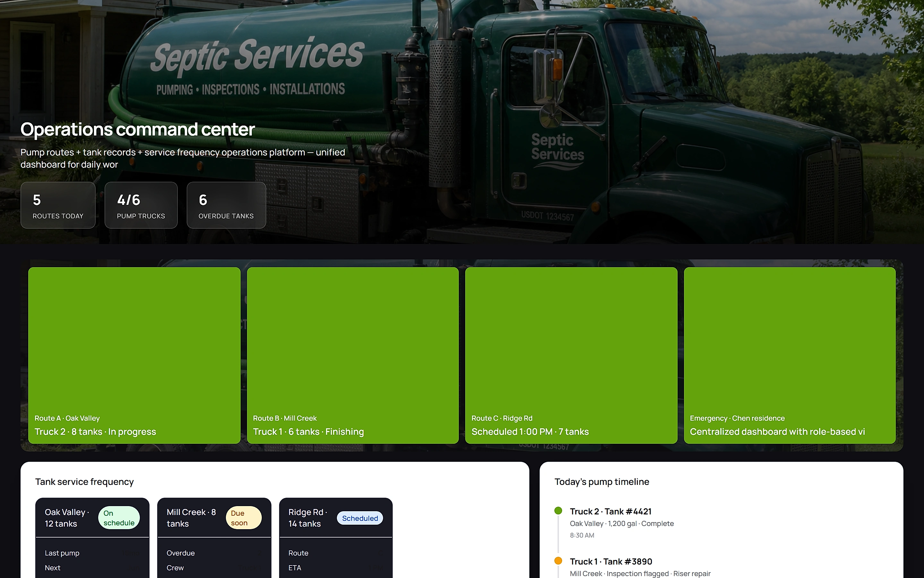Click the Crew row in Mill Creek card

(x=214, y=568)
